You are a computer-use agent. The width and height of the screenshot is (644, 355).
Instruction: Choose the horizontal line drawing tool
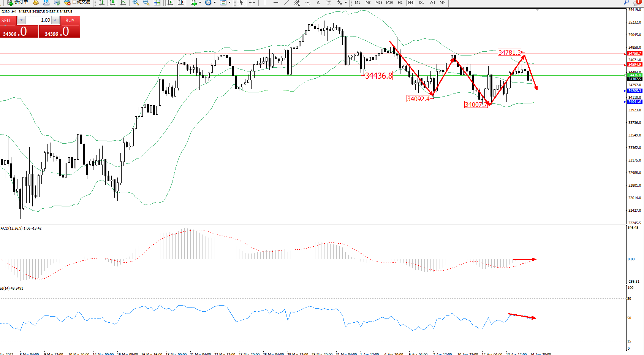point(276,3)
